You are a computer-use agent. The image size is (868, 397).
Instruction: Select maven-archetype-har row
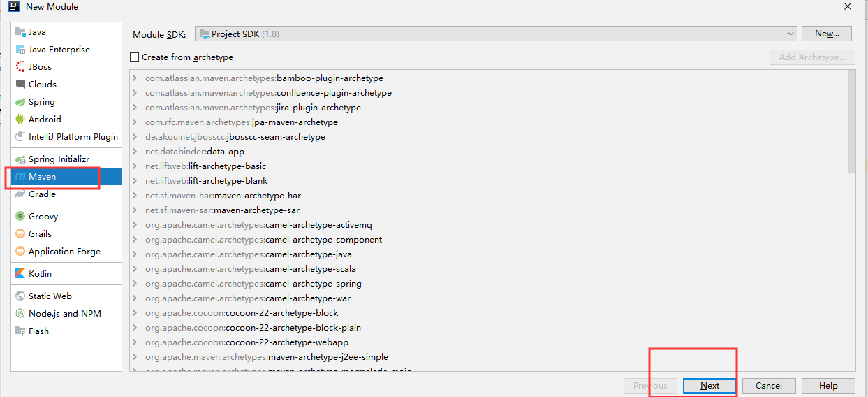point(489,196)
